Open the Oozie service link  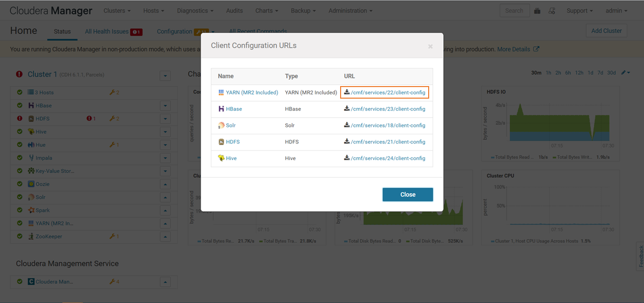(x=42, y=184)
